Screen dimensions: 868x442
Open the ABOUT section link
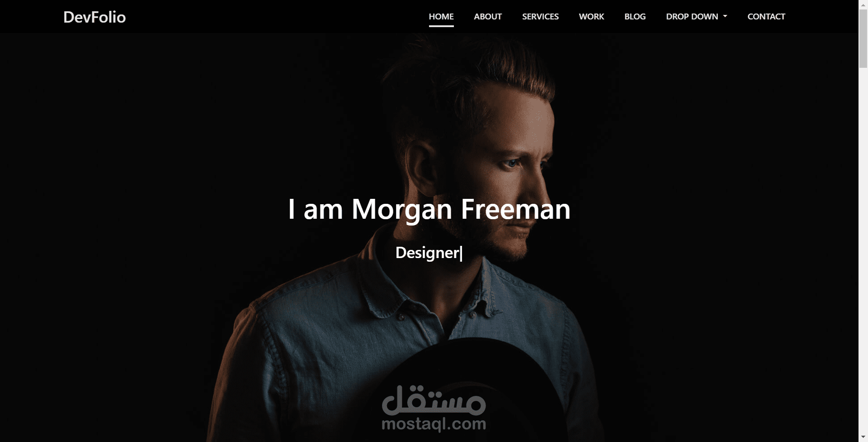pos(488,17)
